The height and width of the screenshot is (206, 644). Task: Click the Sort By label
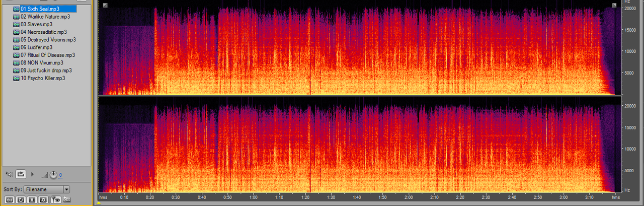tap(13, 189)
